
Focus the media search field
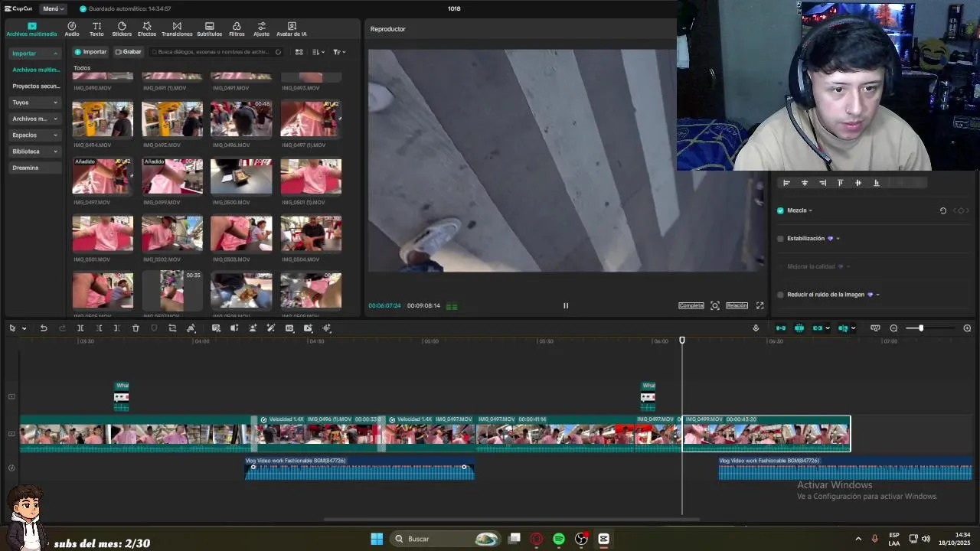click(x=216, y=52)
